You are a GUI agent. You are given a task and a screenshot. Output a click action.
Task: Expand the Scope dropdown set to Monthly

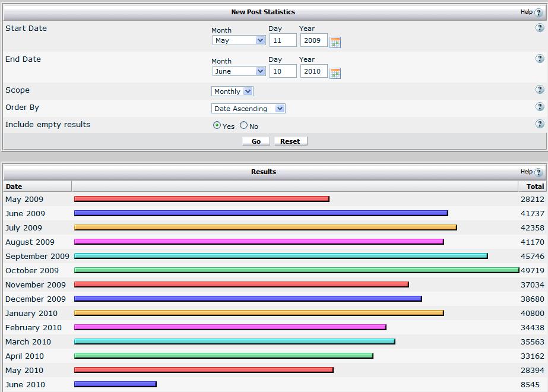click(232, 91)
